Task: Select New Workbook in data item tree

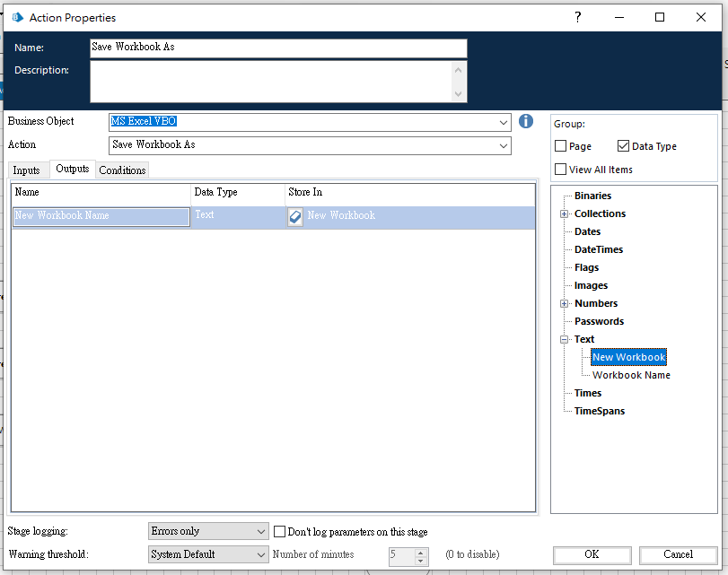Action: [628, 357]
